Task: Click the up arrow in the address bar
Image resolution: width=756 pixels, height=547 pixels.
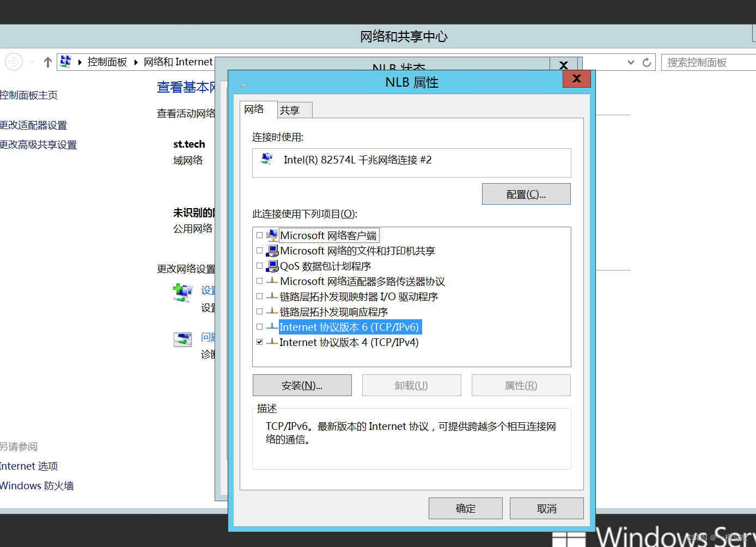Action: click(x=47, y=62)
